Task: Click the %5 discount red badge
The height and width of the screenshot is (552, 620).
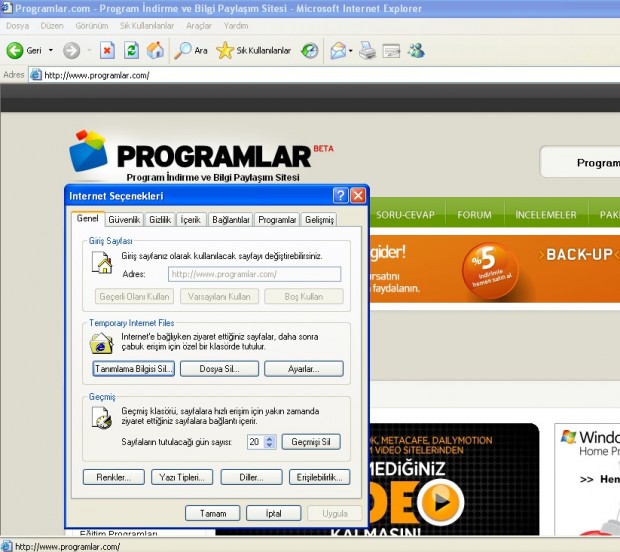Action: (490, 270)
